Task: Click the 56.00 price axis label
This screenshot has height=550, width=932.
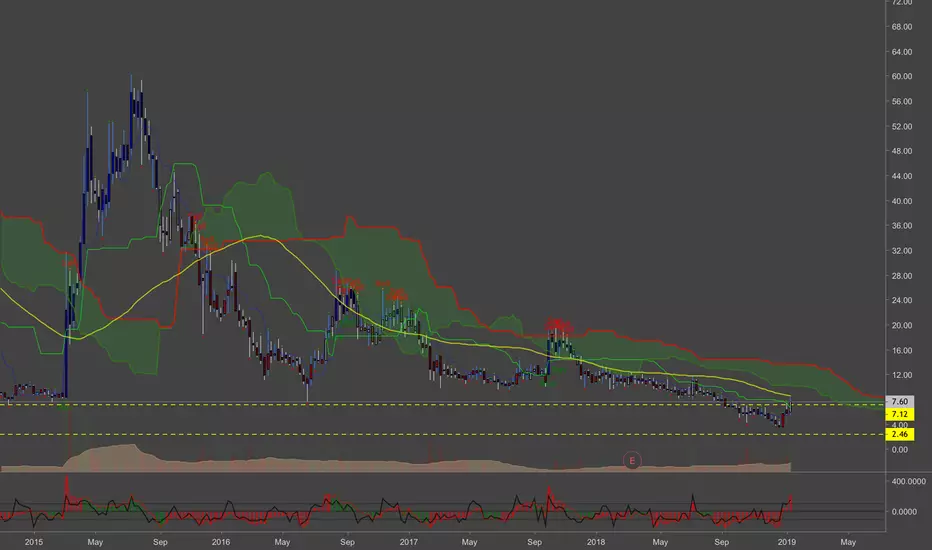Action: coord(902,101)
